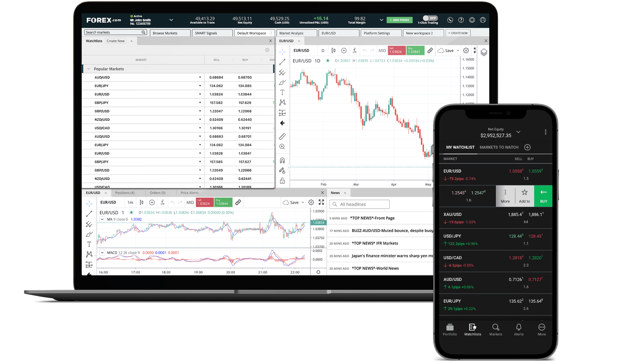
Task: Tap phone three-dot menu near Net Equity
Action: pyautogui.click(x=545, y=132)
